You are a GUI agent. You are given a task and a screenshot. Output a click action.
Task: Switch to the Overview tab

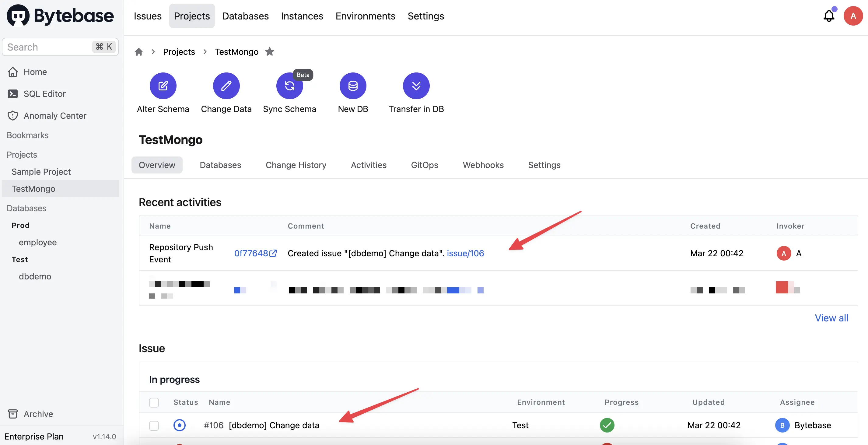point(157,165)
